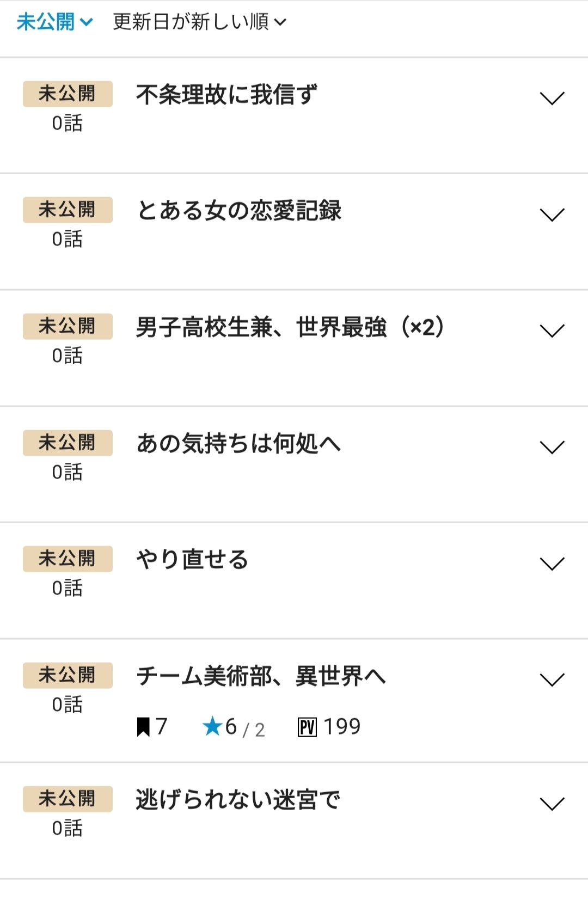Open 男子高校生兼、世界最強 (×2) work

pyautogui.click(x=290, y=327)
